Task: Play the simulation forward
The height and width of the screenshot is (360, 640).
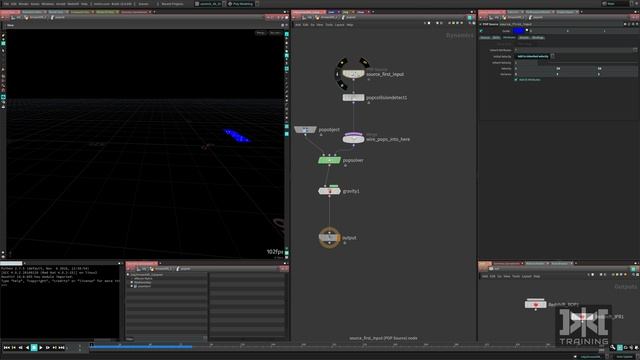Action: click(41, 348)
